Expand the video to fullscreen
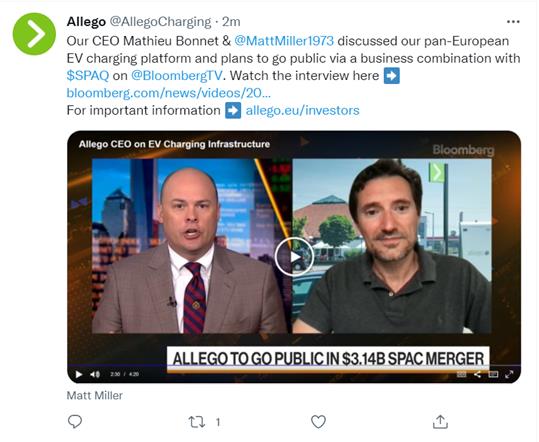 click(x=509, y=374)
